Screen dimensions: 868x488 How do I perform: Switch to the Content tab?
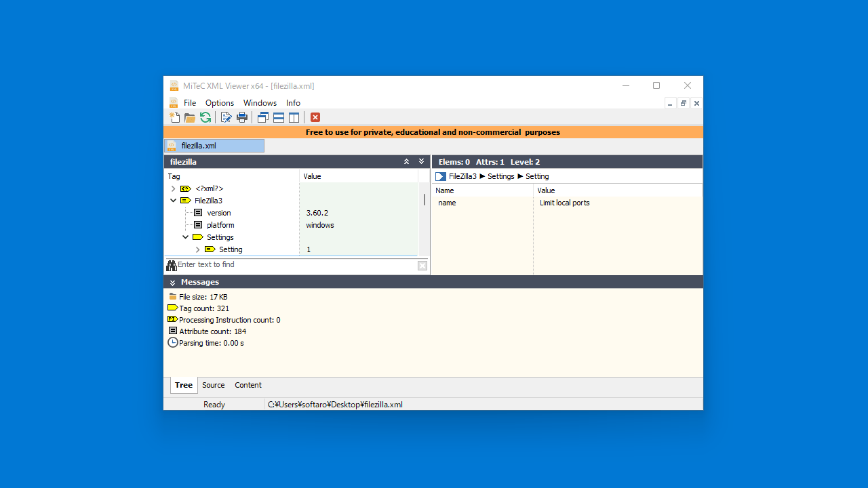248,385
